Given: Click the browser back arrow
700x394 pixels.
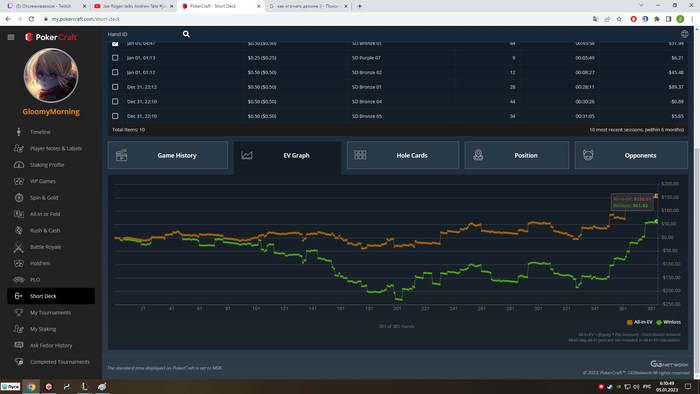Looking at the screenshot, I should 8,19.
